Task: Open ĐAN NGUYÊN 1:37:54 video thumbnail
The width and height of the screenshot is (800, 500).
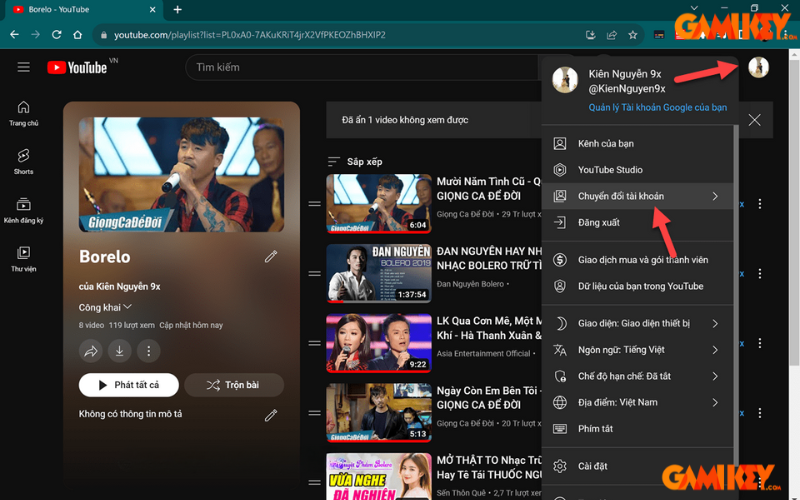Action: click(x=379, y=273)
